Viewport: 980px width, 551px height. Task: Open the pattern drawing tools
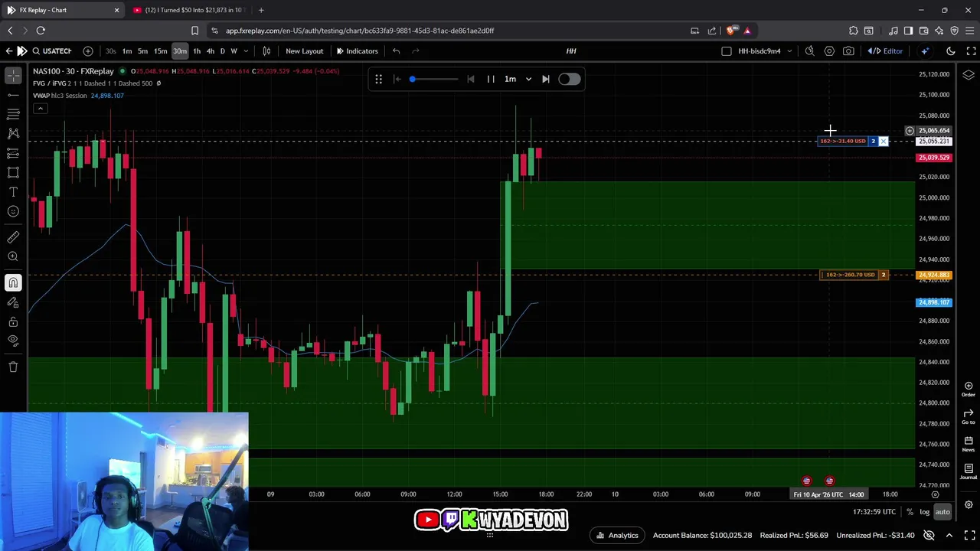13,133
